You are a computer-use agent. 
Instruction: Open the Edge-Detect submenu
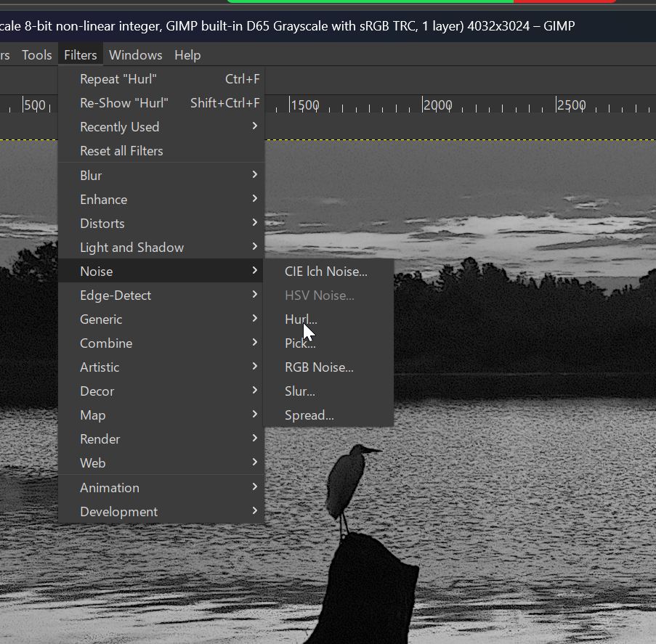click(x=116, y=295)
